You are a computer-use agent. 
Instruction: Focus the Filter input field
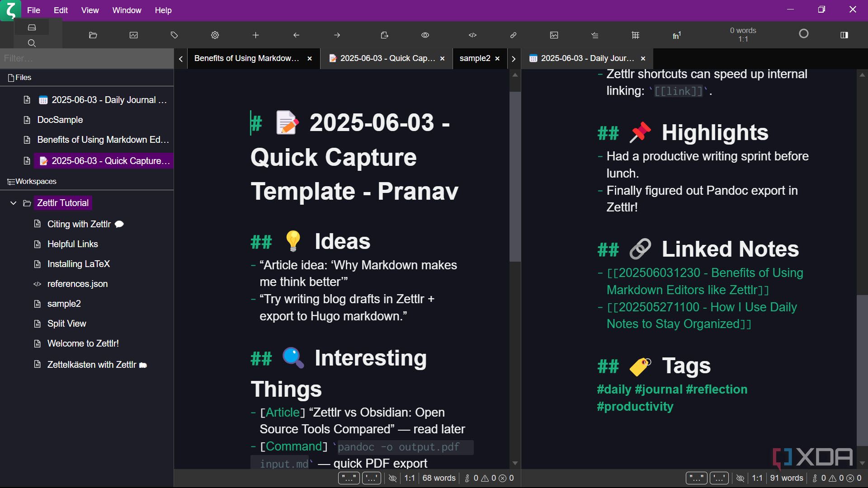pyautogui.click(x=87, y=58)
